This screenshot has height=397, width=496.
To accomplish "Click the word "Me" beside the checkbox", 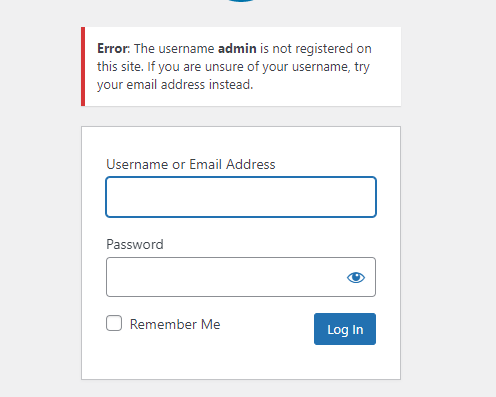I will pyautogui.click(x=210, y=324).
